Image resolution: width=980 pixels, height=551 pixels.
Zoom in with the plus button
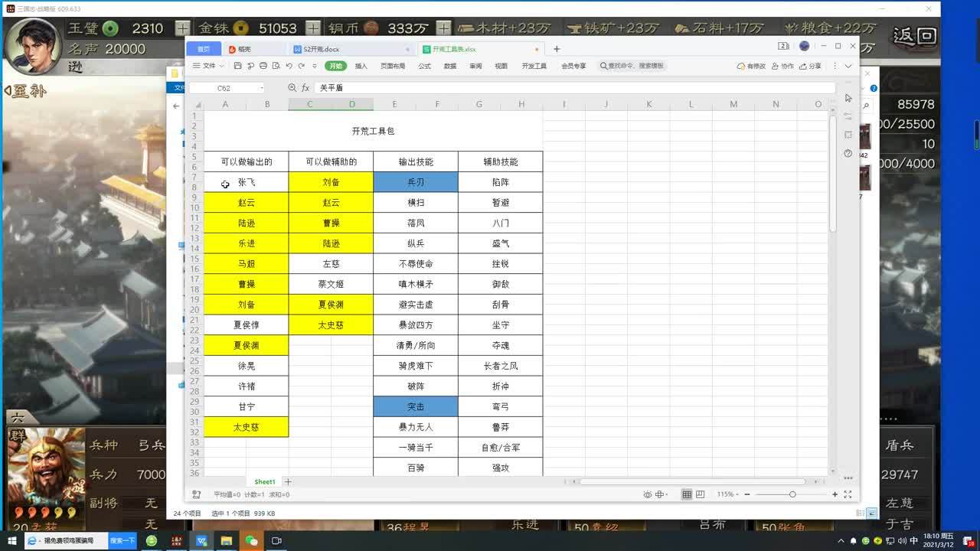[835, 494]
